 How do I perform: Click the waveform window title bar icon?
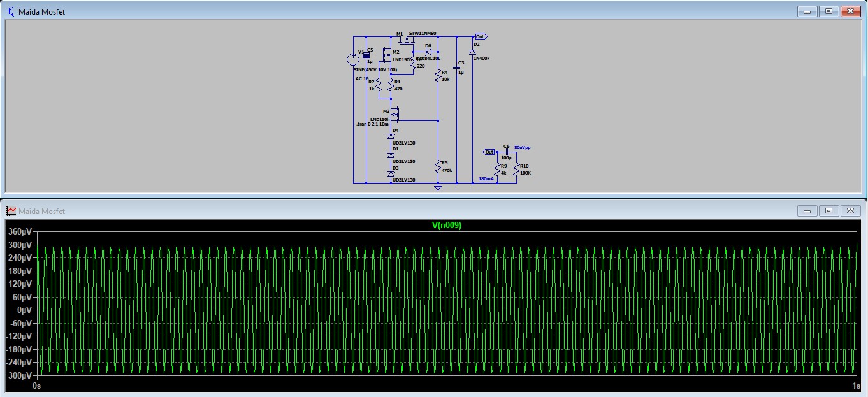(11, 211)
